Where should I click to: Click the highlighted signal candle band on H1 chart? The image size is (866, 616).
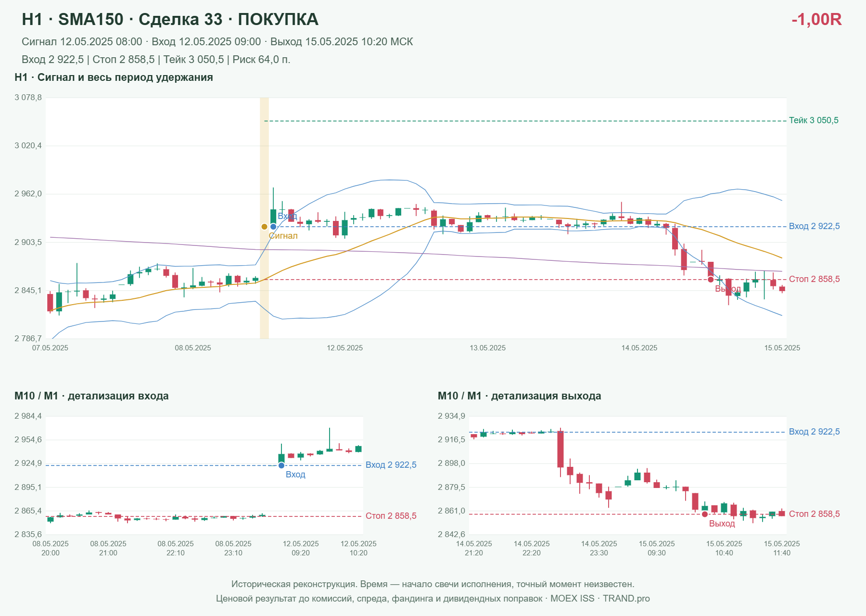click(264, 218)
